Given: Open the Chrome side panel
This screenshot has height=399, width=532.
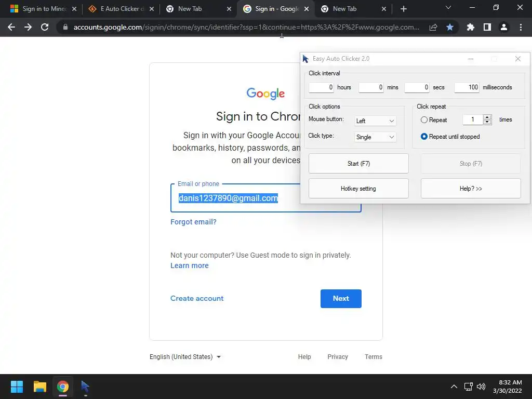Looking at the screenshot, I should (x=487, y=27).
